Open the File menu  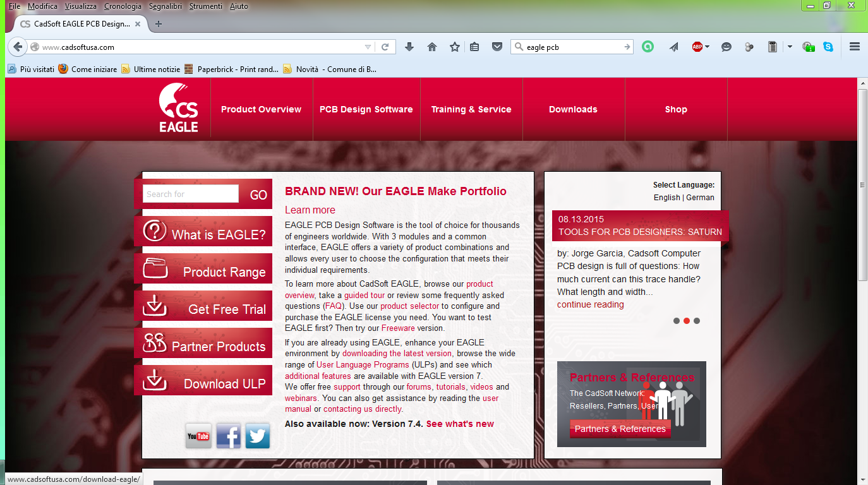[x=15, y=6]
